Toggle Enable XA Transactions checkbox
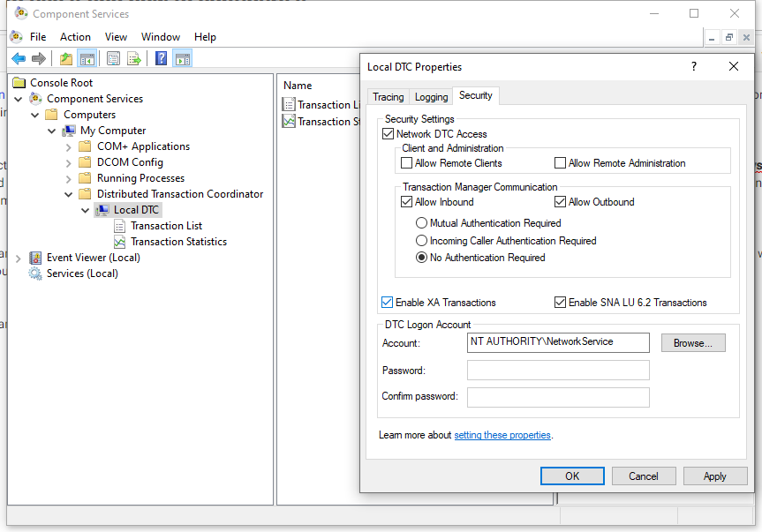This screenshot has height=532, width=762. tap(387, 303)
